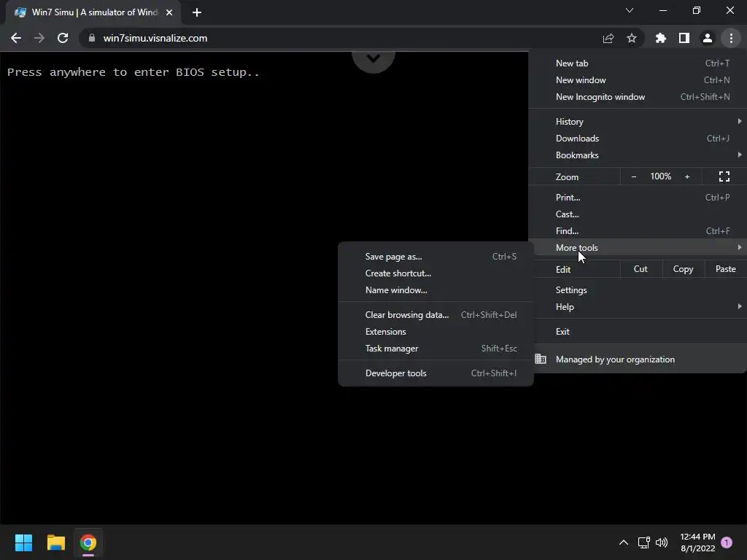Image resolution: width=747 pixels, height=560 pixels.
Task: Expand the History submenu
Action: [638, 122]
